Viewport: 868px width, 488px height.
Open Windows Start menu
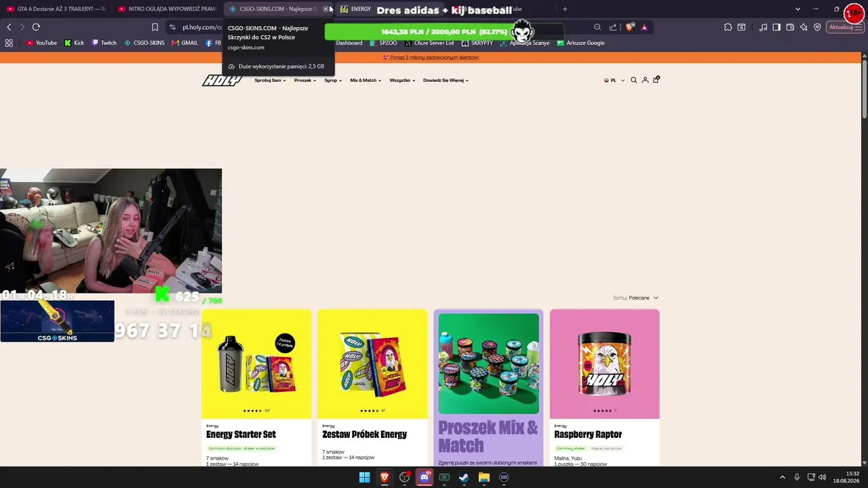(x=364, y=477)
